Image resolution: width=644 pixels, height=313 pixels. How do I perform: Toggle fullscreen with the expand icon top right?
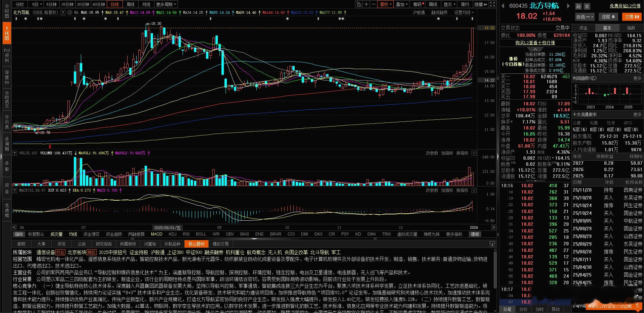pyautogui.click(x=492, y=4)
